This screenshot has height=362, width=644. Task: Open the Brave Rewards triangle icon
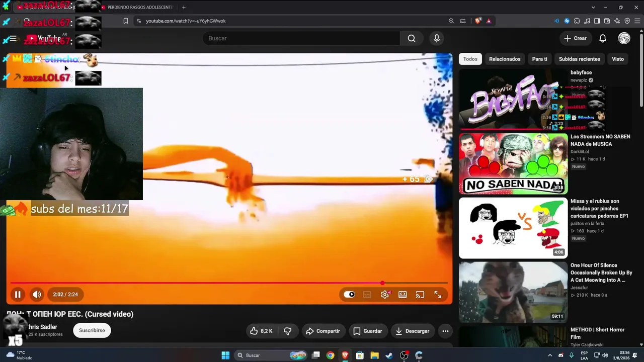489,21
